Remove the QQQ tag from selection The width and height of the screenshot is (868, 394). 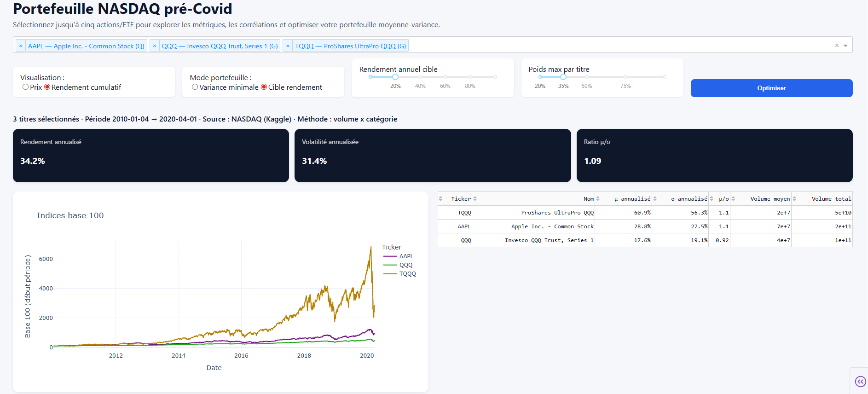155,46
